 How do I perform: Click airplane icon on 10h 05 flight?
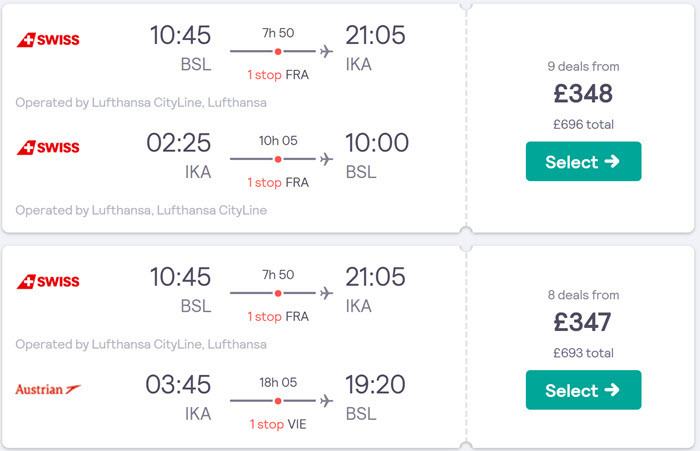326,159
